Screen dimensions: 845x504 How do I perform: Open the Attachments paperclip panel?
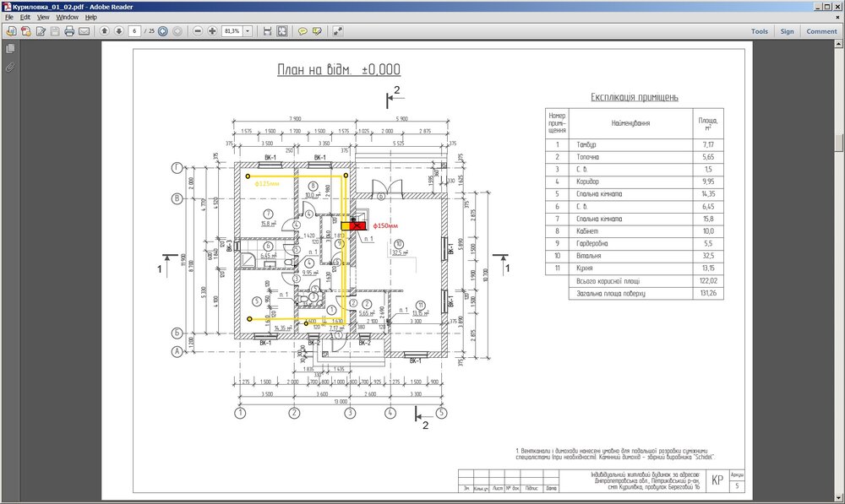click(x=9, y=67)
